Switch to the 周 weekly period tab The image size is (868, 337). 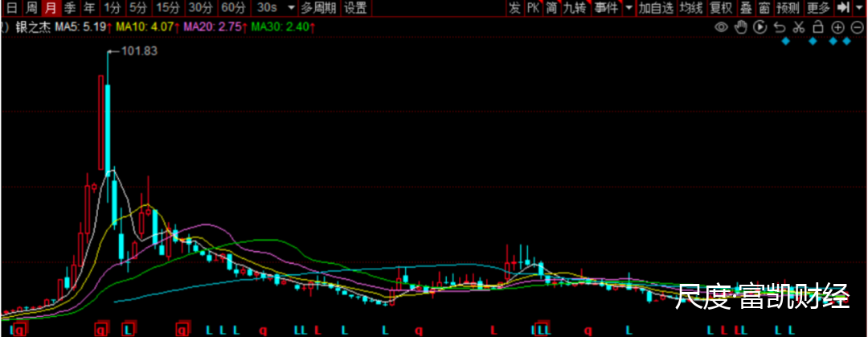tap(31, 8)
